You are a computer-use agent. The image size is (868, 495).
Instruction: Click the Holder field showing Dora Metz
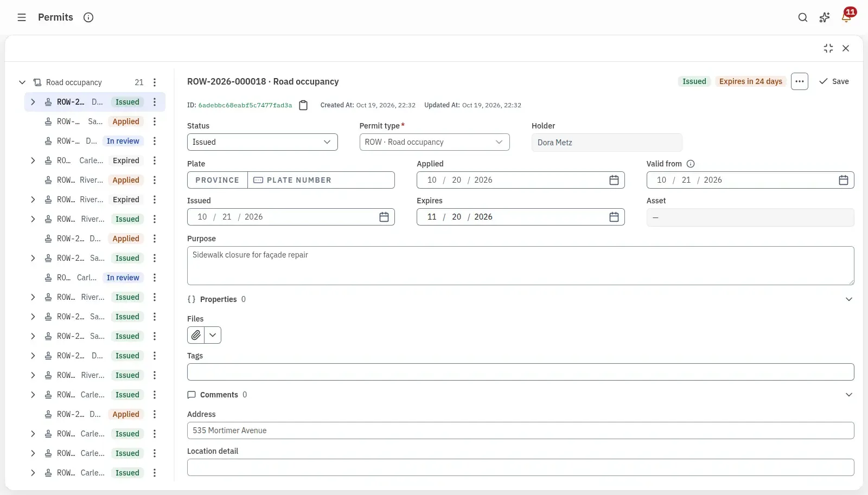607,143
